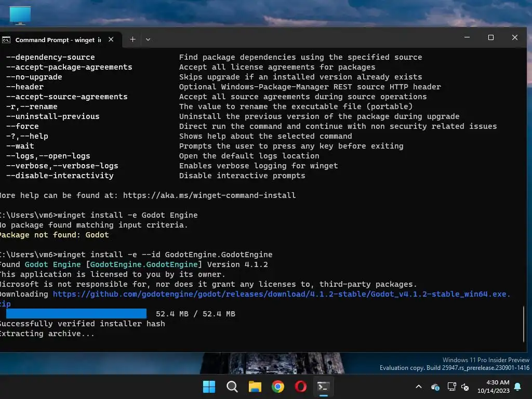Open the Godot download GitHub link

click(x=281, y=294)
